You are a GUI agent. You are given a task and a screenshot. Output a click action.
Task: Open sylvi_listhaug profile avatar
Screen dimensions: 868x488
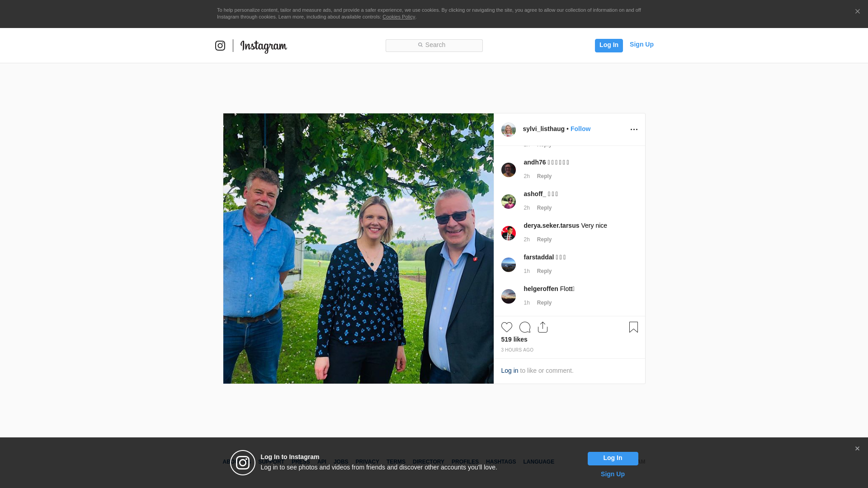(x=509, y=130)
